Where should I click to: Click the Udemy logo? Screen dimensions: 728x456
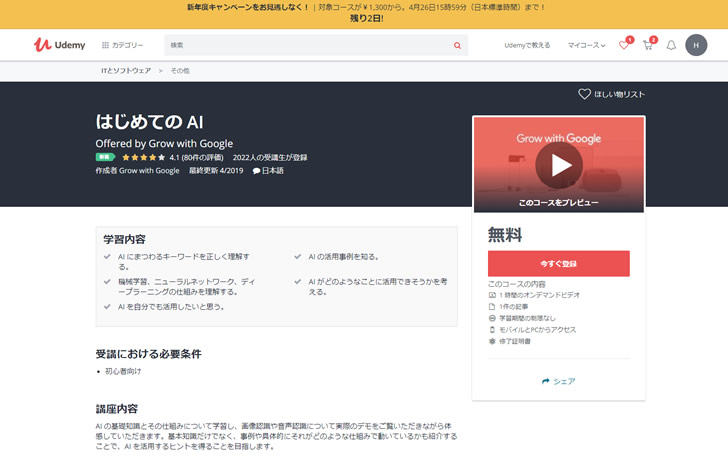(x=59, y=45)
